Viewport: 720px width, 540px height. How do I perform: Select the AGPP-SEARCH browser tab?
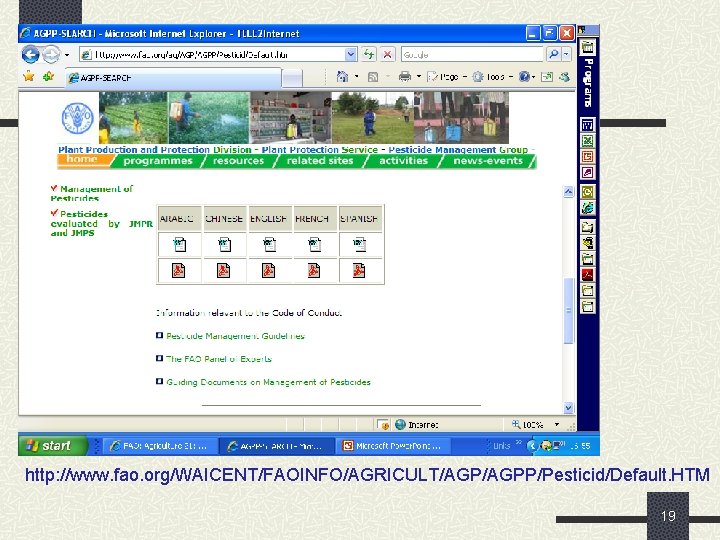[173, 78]
